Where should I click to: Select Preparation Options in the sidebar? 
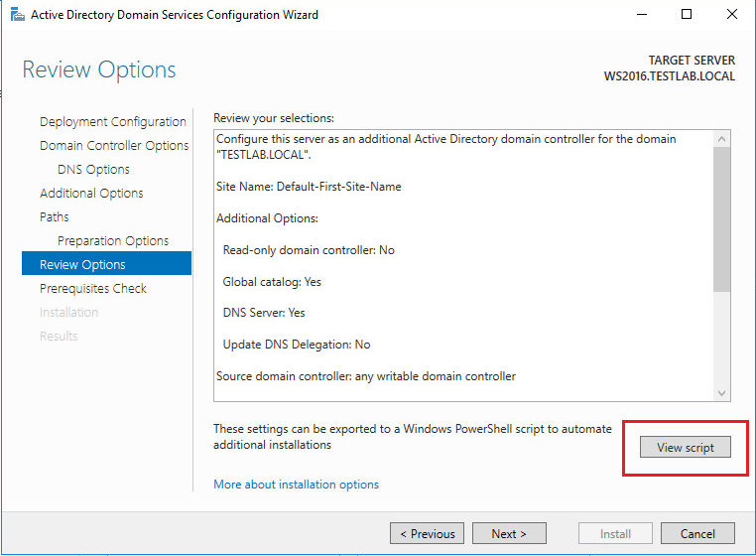point(113,241)
